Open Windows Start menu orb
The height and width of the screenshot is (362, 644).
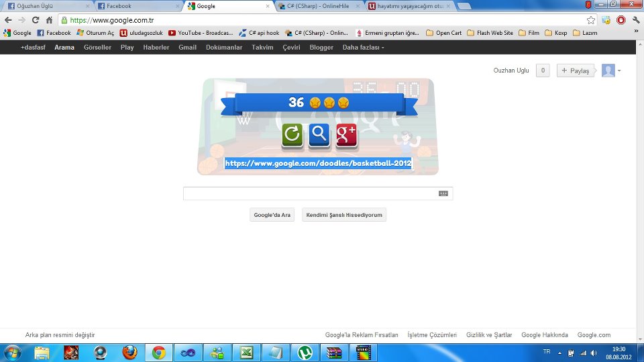pyautogui.click(x=12, y=353)
